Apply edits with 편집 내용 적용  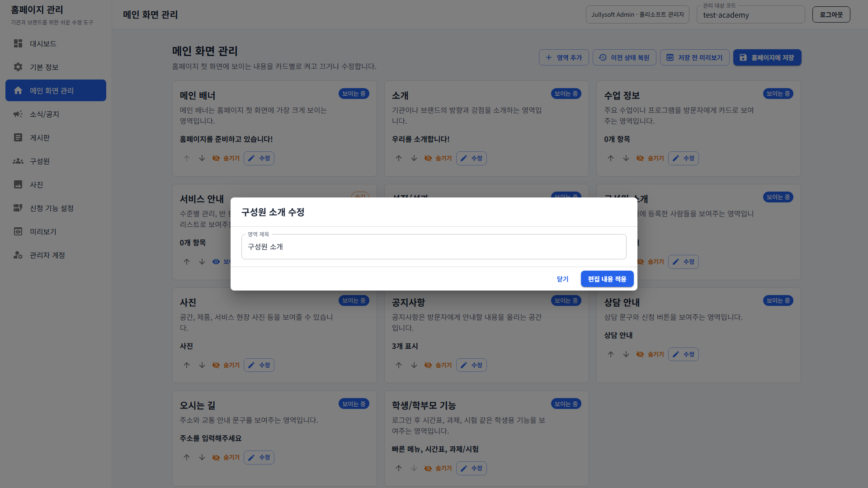pos(607,279)
